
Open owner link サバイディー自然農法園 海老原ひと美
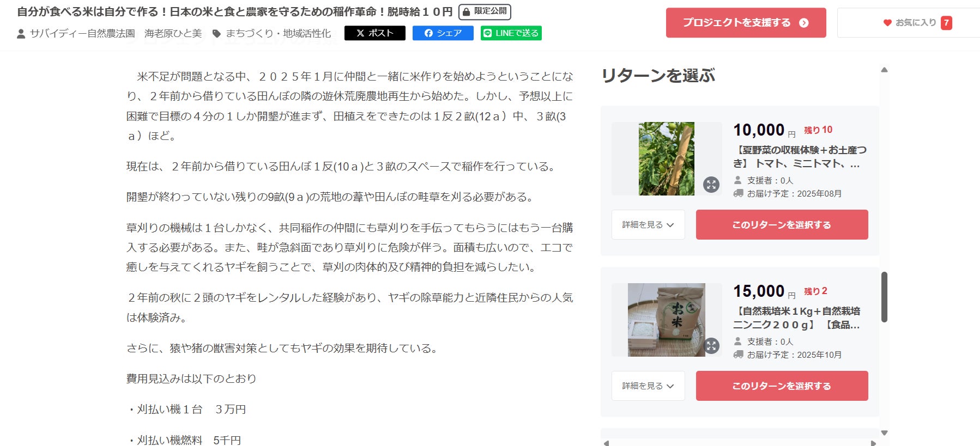pyautogui.click(x=116, y=34)
